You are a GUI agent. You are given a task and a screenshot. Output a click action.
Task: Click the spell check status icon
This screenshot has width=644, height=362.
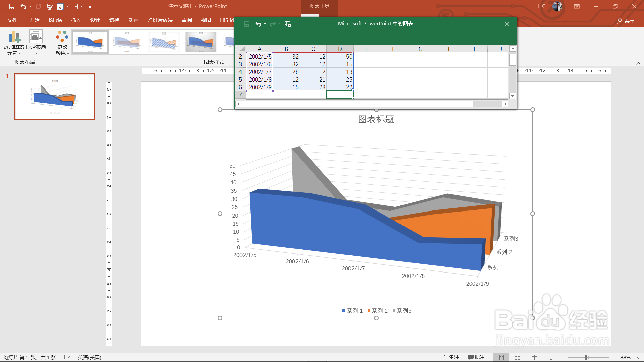tap(67, 357)
